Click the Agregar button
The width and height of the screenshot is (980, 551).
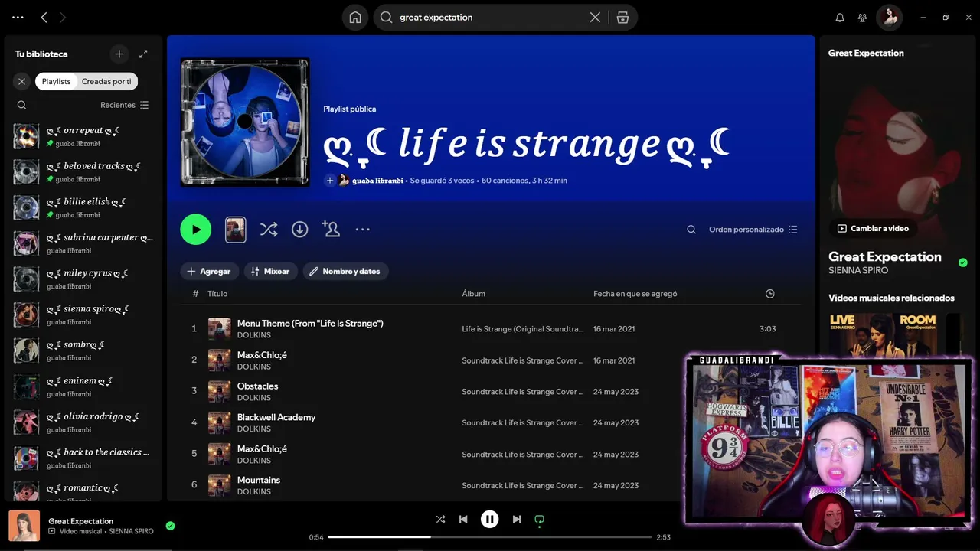[x=209, y=271]
